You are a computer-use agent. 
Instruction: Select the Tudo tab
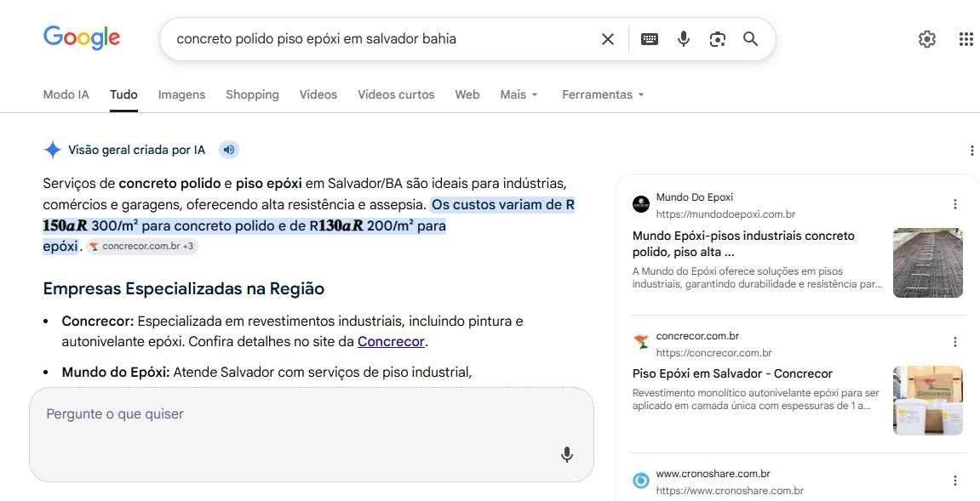coord(123,95)
